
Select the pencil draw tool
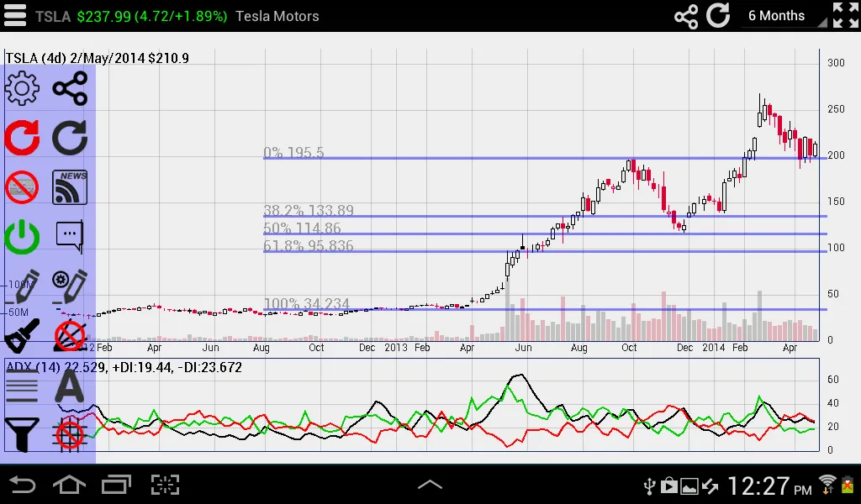click(22, 286)
